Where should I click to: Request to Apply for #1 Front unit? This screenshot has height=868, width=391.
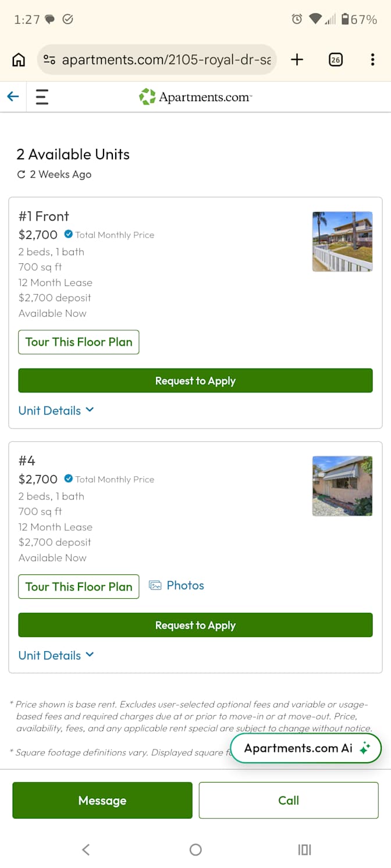tap(195, 381)
